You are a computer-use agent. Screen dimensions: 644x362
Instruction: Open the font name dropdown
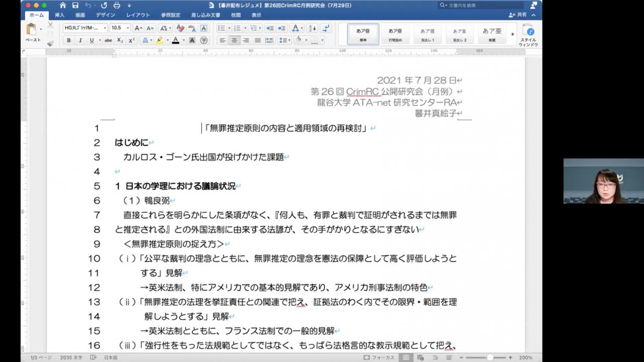pos(105,28)
